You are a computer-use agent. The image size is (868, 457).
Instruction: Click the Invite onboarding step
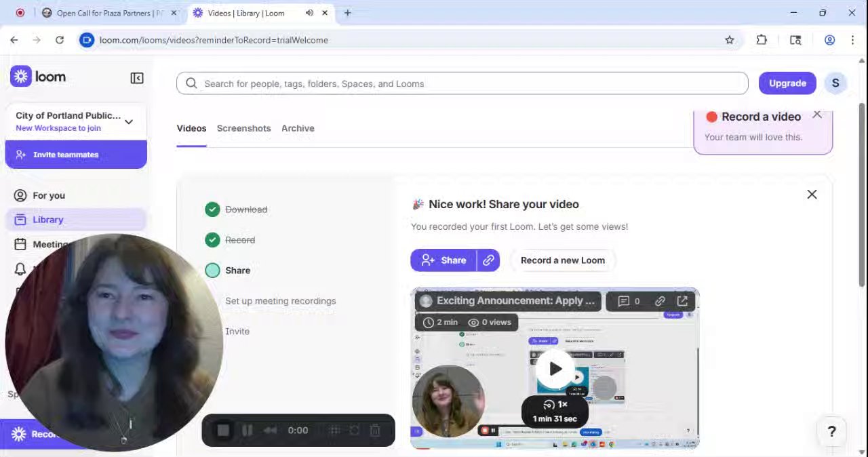[237, 332]
